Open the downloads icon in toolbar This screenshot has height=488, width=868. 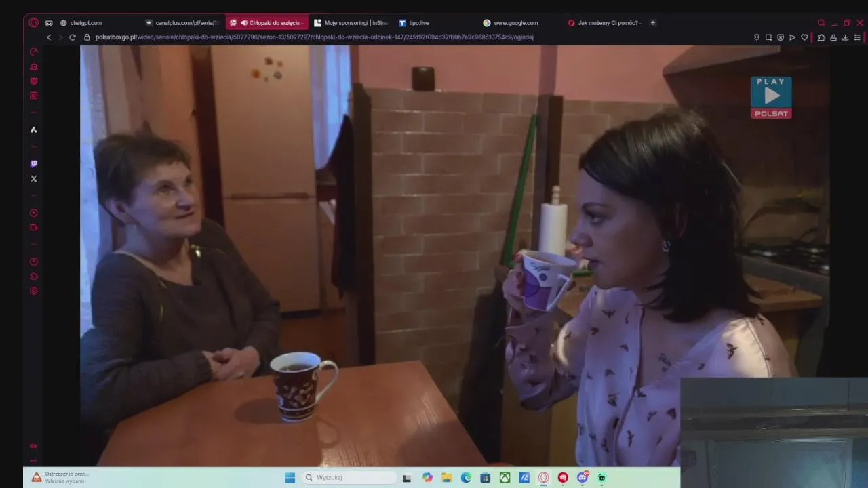tap(845, 37)
